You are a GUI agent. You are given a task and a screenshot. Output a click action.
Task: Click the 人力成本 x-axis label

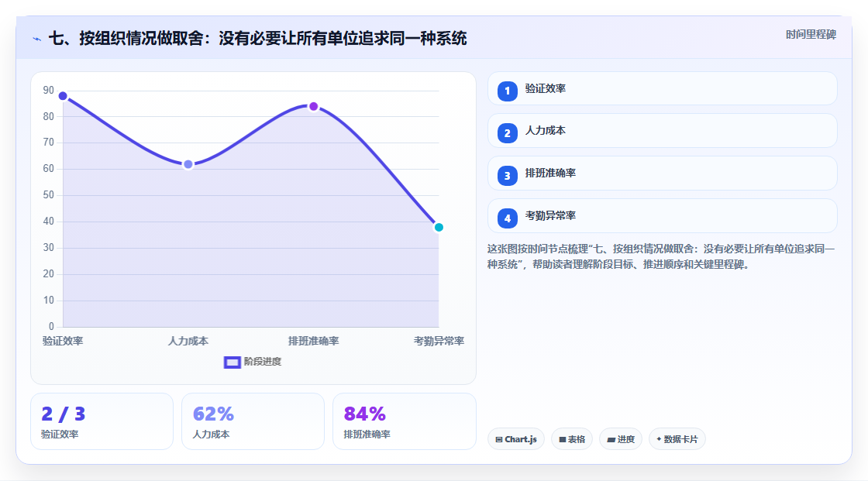pos(188,341)
